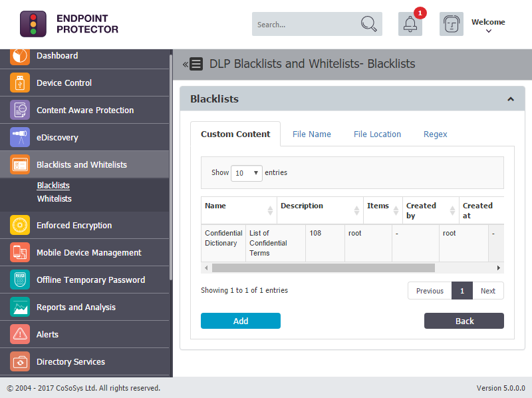
Task: Click the red notification count badge
Action: point(420,13)
